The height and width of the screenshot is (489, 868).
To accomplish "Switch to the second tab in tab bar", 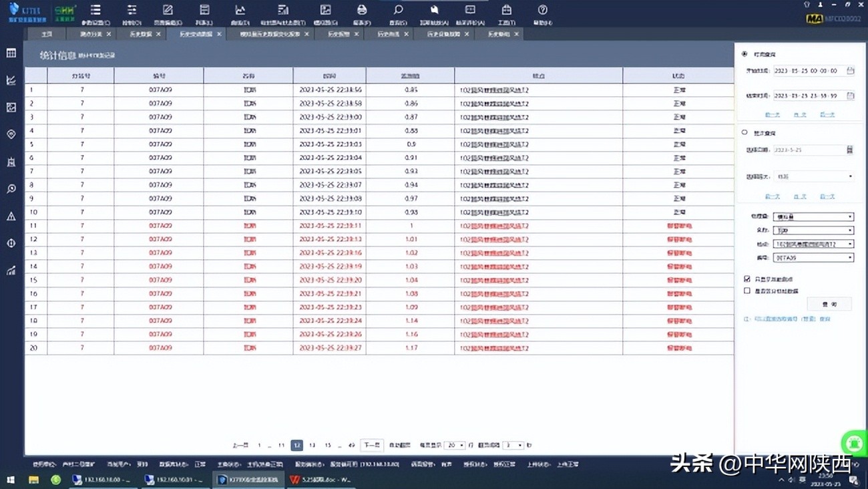I will tap(91, 34).
